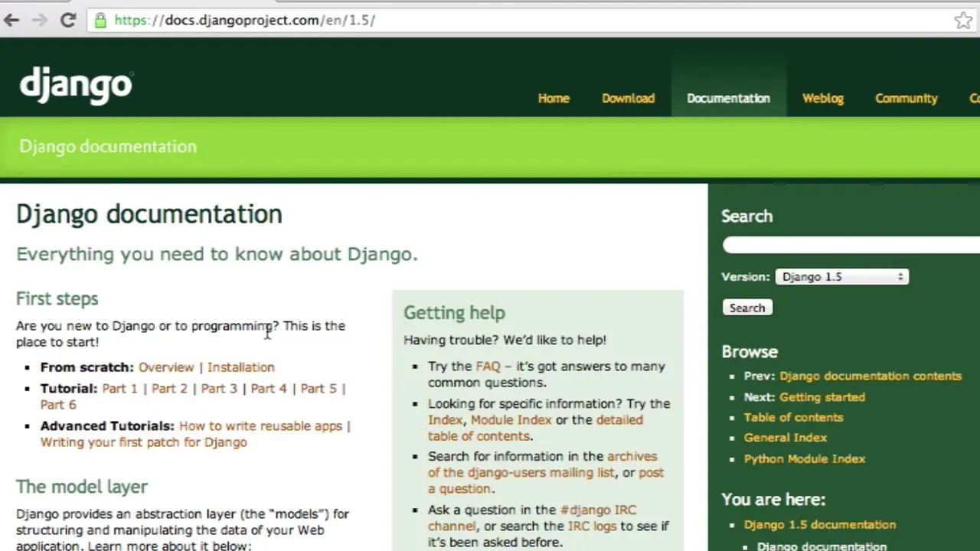Bookmark the page with the star icon
The image size is (980, 551).
point(963,21)
